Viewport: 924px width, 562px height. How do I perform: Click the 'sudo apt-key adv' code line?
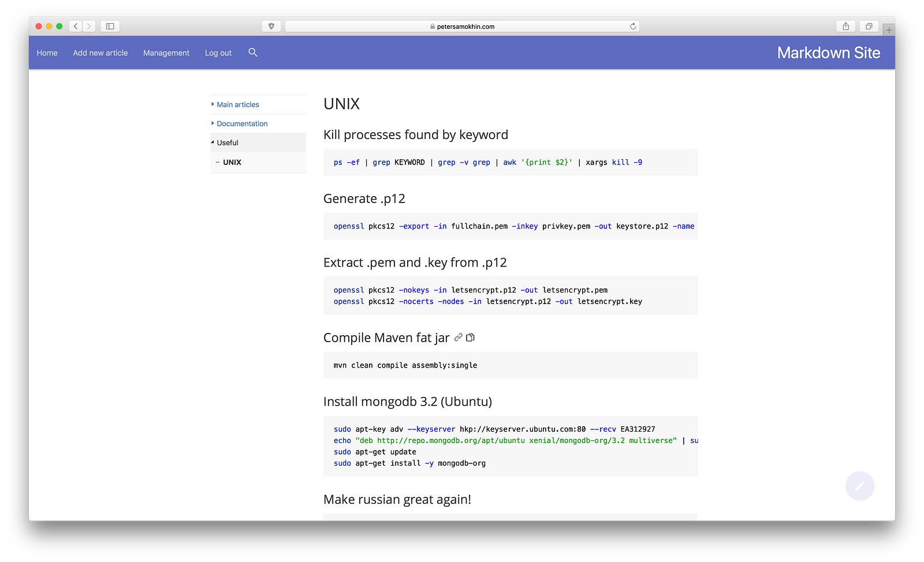click(x=494, y=429)
